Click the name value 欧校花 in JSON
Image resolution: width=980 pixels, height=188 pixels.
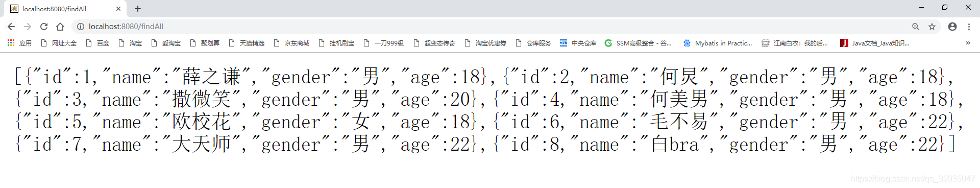pyautogui.click(x=202, y=122)
